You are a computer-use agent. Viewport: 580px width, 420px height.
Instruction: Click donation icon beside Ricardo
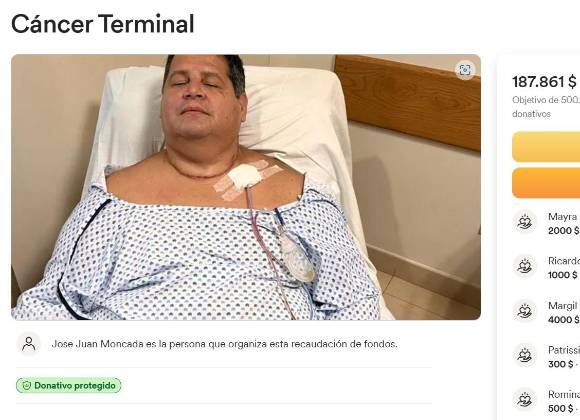pyautogui.click(x=525, y=266)
